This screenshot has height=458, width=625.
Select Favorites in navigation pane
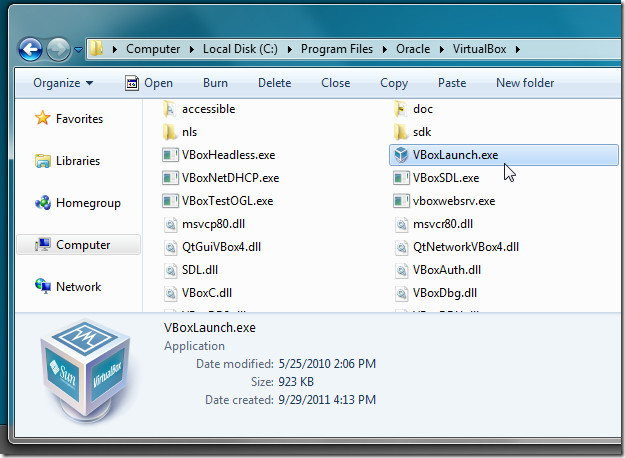79,119
